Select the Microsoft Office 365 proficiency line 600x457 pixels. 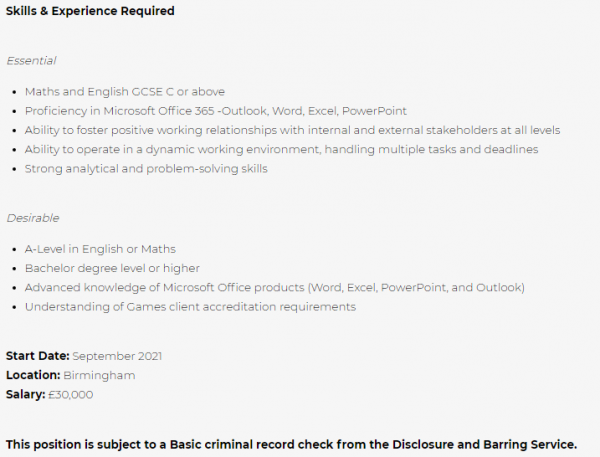click(x=216, y=111)
